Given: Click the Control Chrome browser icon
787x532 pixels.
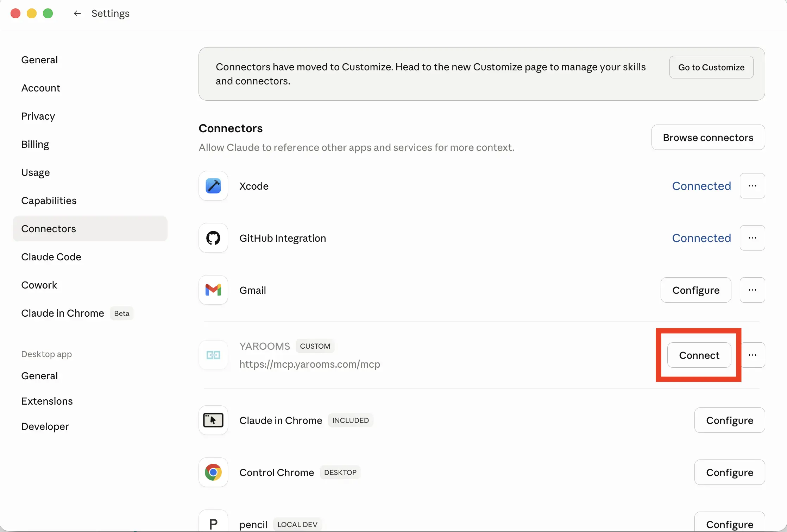Looking at the screenshot, I should tap(213, 472).
